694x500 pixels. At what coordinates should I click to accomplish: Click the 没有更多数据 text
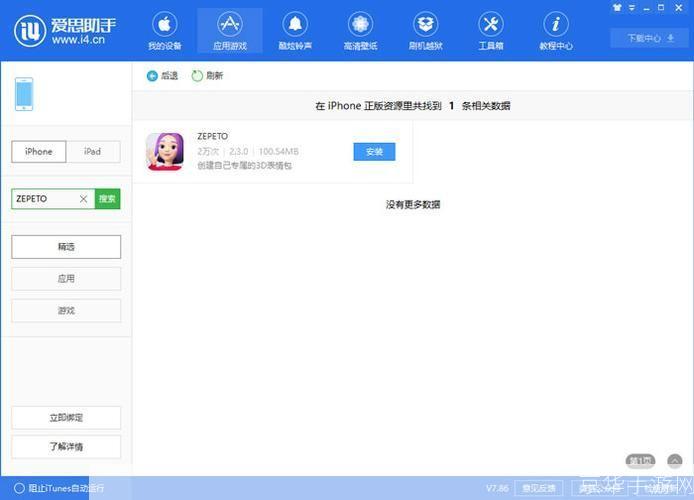click(413, 204)
